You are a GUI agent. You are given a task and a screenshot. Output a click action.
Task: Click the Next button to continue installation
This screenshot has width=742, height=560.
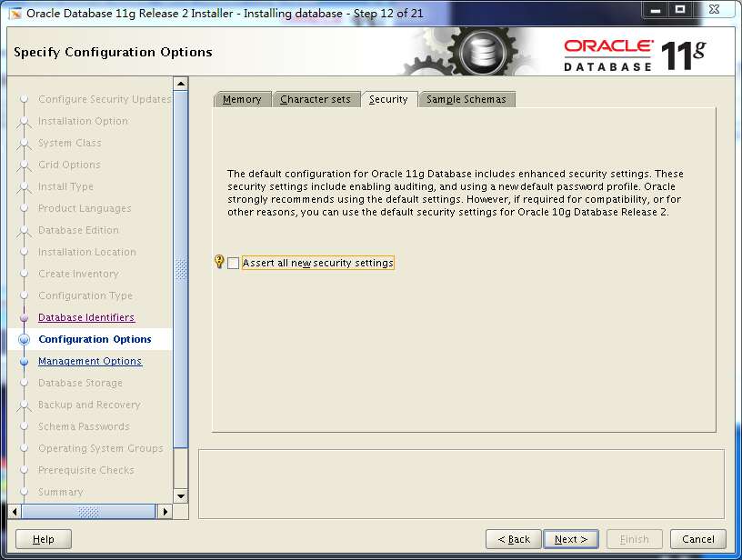tap(570, 538)
